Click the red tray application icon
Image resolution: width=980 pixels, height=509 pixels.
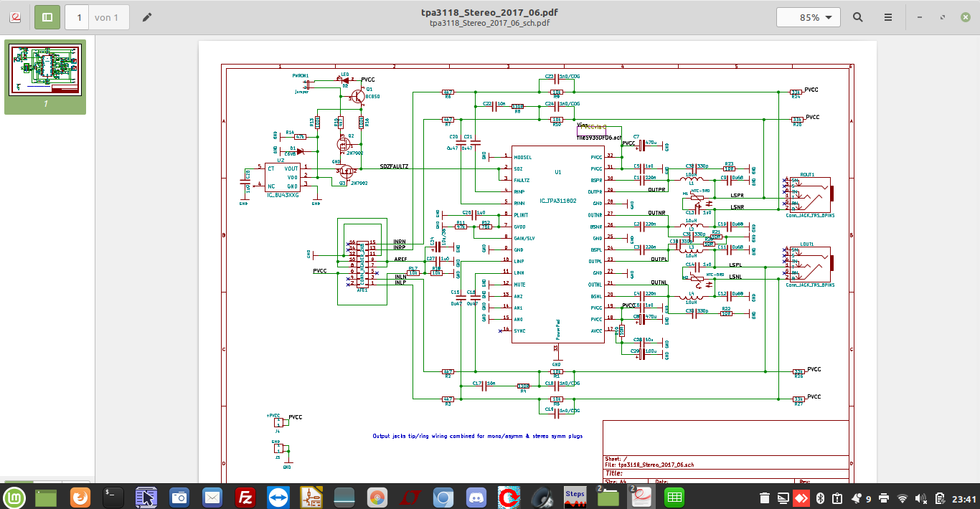(801, 498)
